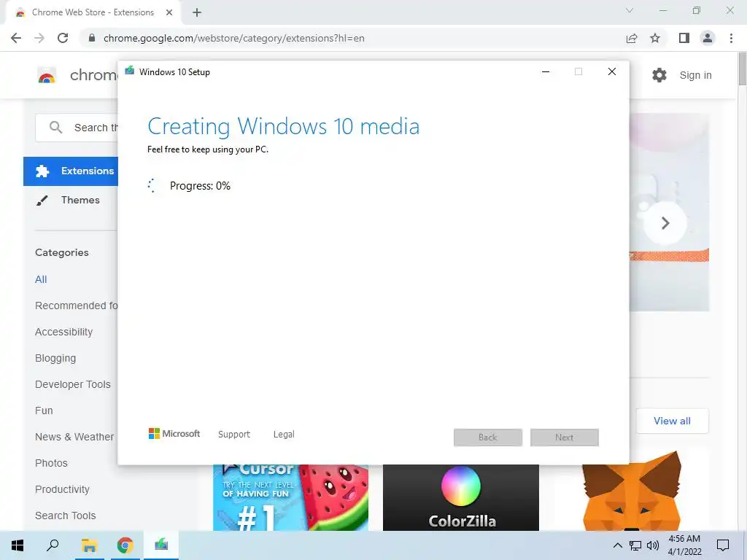This screenshot has height=560, width=747.
Task: Click the Chrome page vertical scrollbar
Action: [742, 69]
